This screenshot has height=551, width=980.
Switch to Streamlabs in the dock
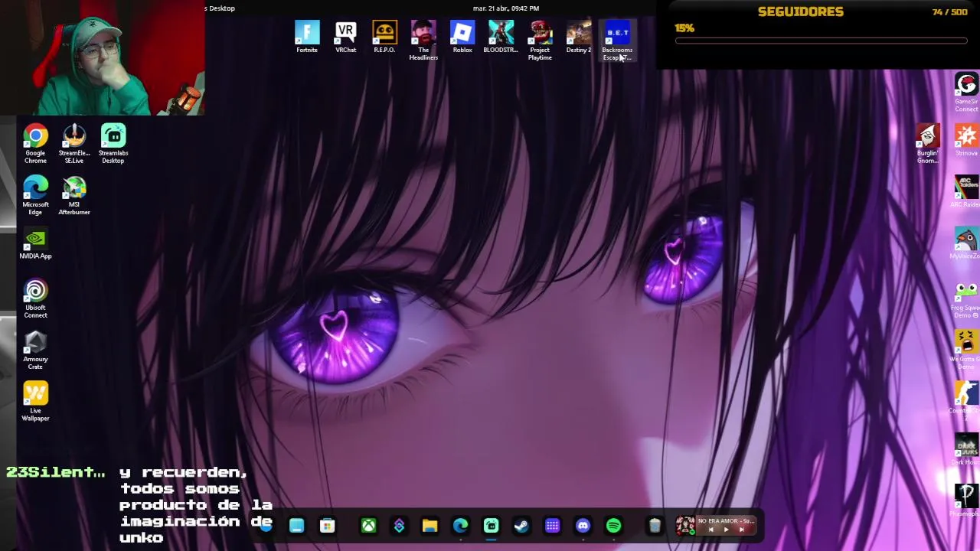(491, 526)
